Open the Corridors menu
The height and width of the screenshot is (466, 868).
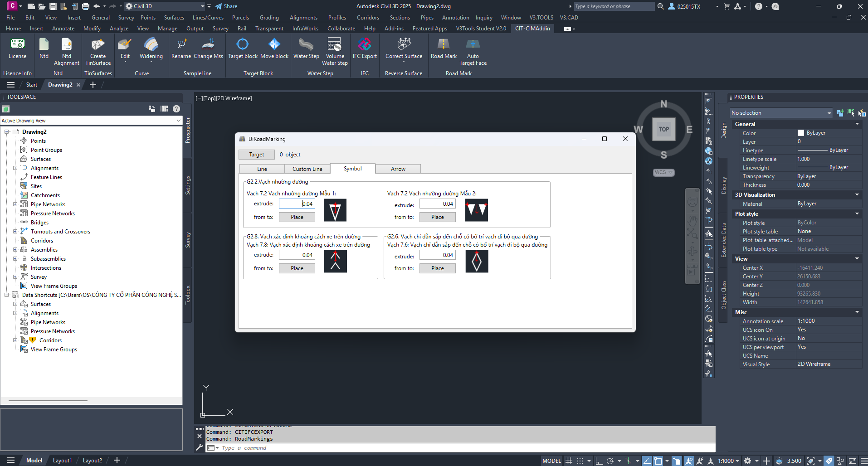368,18
